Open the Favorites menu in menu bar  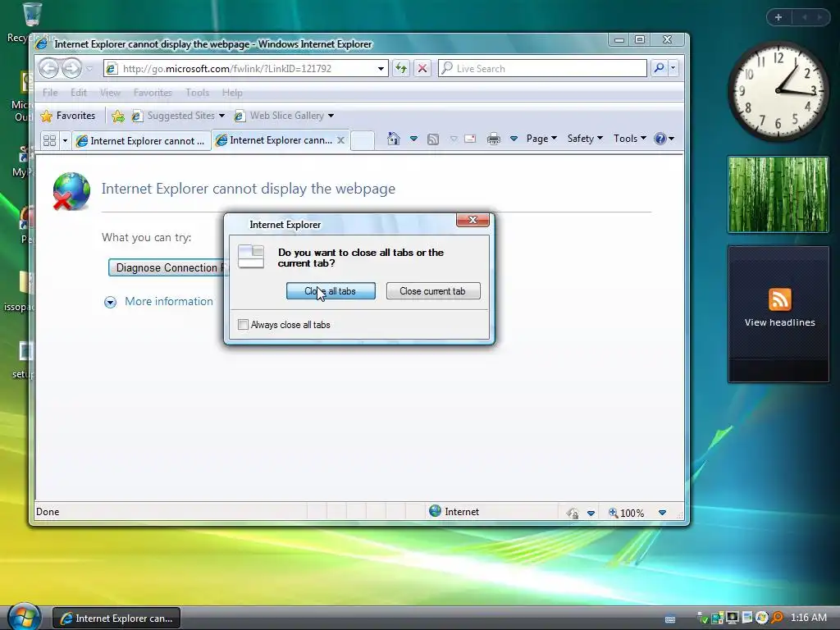point(153,93)
